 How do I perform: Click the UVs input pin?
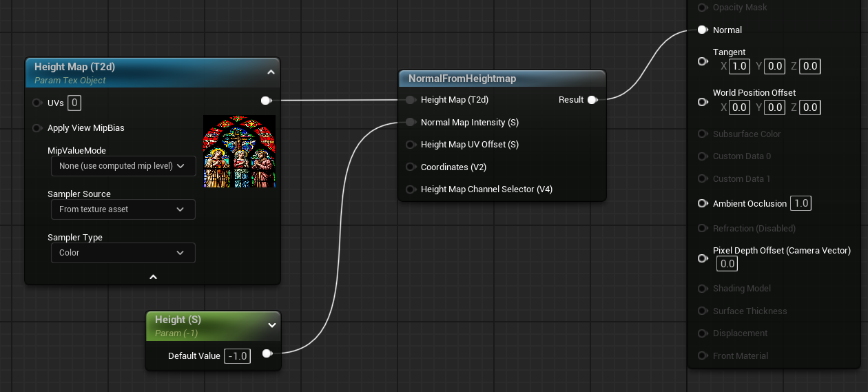click(37, 103)
